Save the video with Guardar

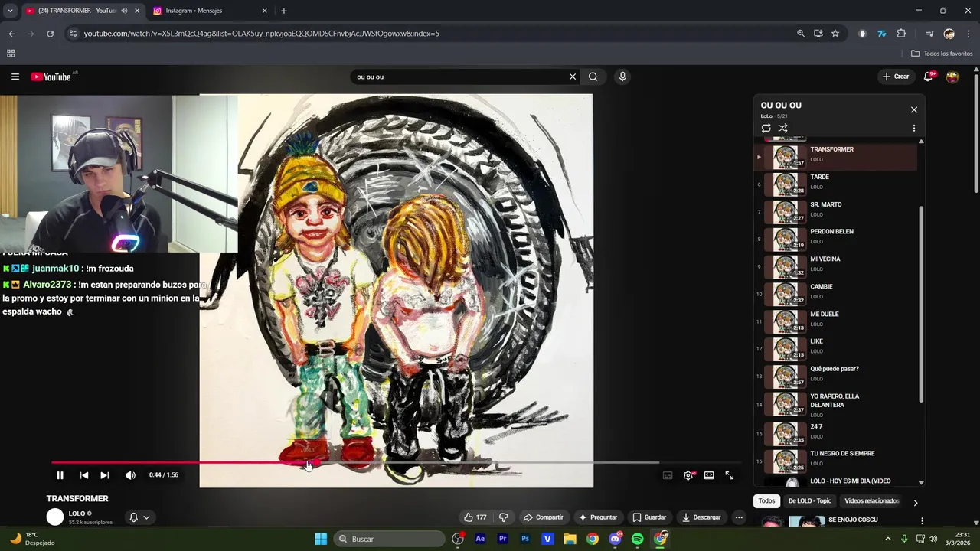649,517
